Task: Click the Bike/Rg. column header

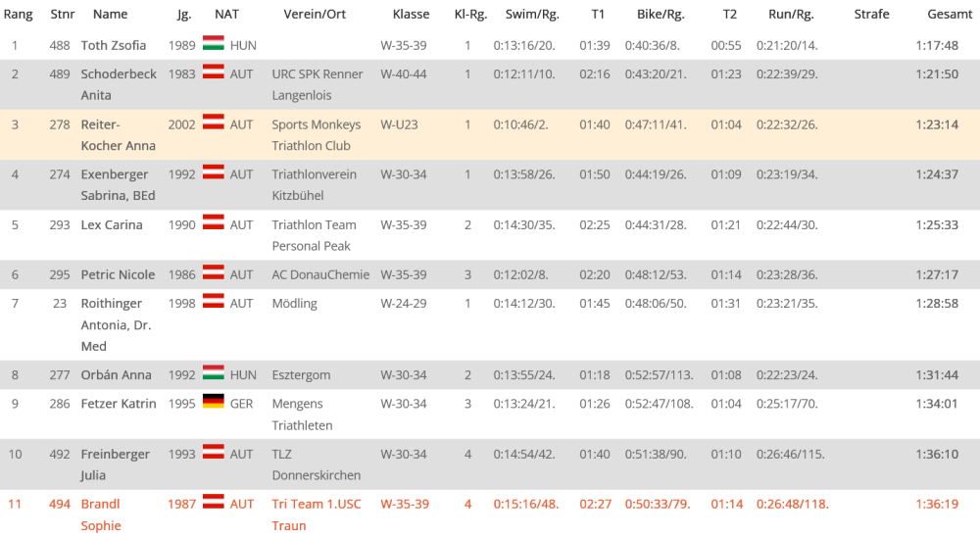Action: [661, 15]
